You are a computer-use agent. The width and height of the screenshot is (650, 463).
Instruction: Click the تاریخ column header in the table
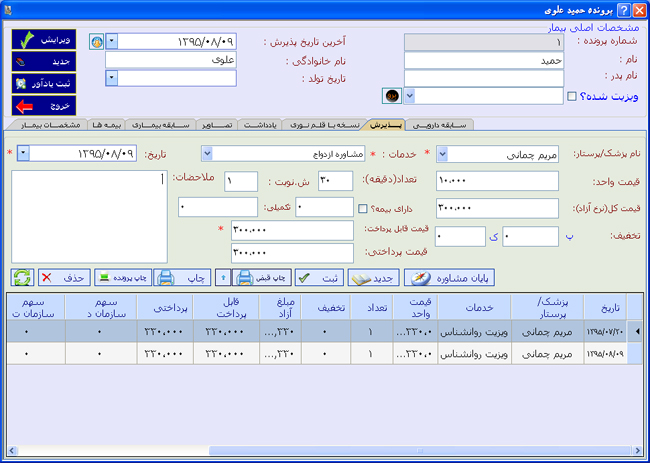coord(605,307)
